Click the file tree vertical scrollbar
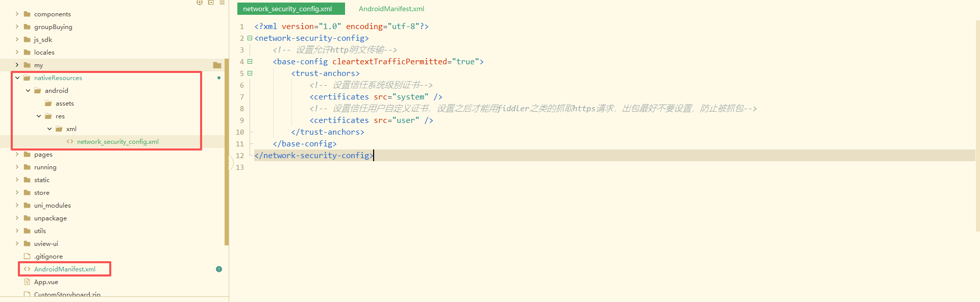Screen dimensions: 980x302 [226, 153]
